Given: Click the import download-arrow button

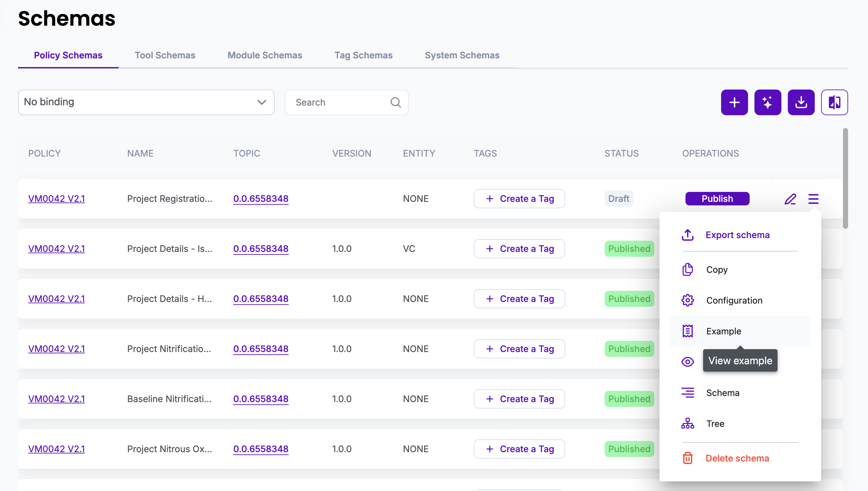Looking at the screenshot, I should tap(801, 102).
